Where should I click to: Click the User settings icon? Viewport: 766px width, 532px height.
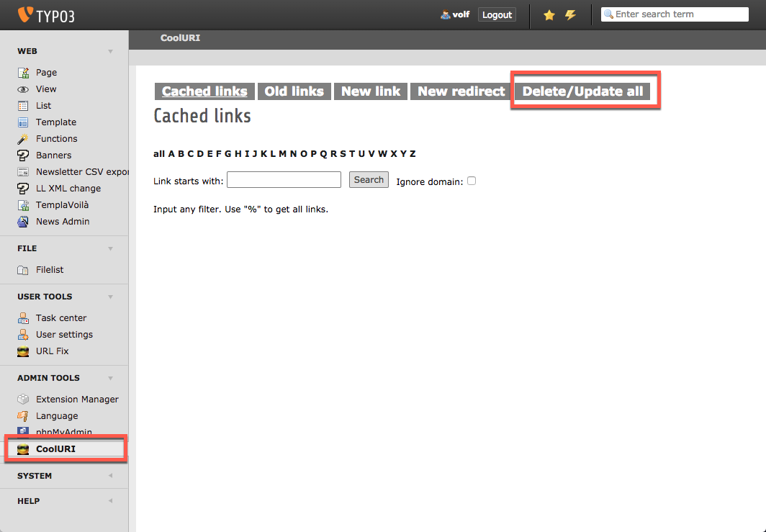[23, 335]
